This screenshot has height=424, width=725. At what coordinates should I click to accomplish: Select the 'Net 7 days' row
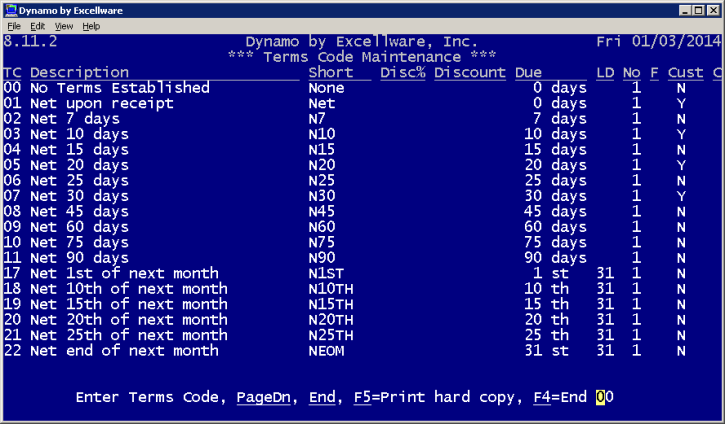pos(362,119)
